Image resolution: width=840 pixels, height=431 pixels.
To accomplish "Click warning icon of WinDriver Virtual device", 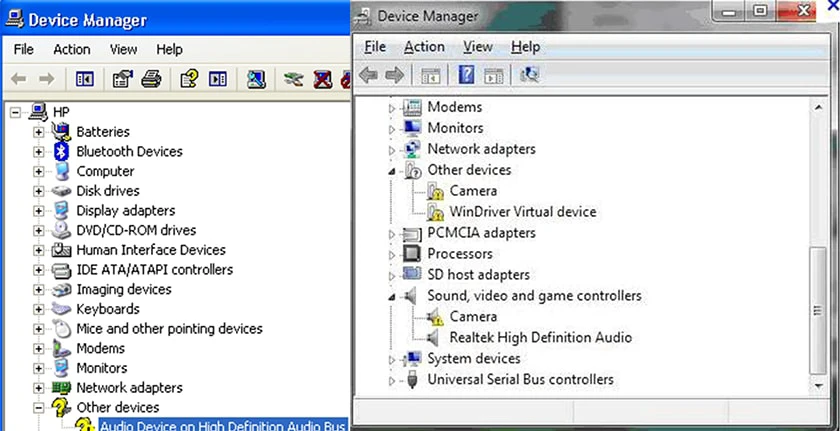I will coord(435,212).
